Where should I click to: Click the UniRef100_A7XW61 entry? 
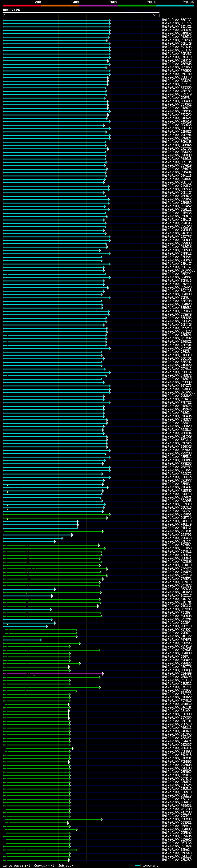[177, 515]
